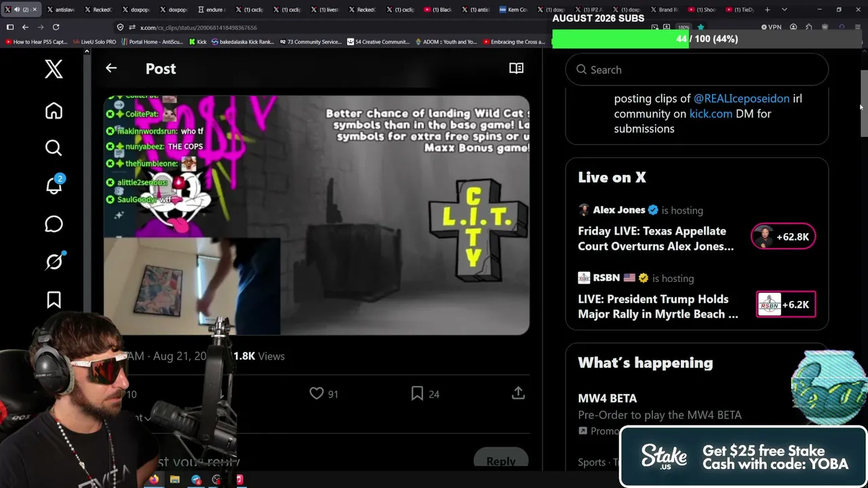
Task: Open Bookmarks icon in left sidebar
Action: tap(54, 300)
